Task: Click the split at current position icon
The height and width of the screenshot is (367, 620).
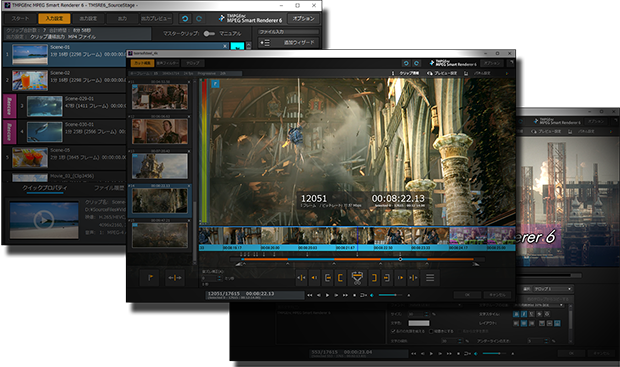Action: coord(175,278)
